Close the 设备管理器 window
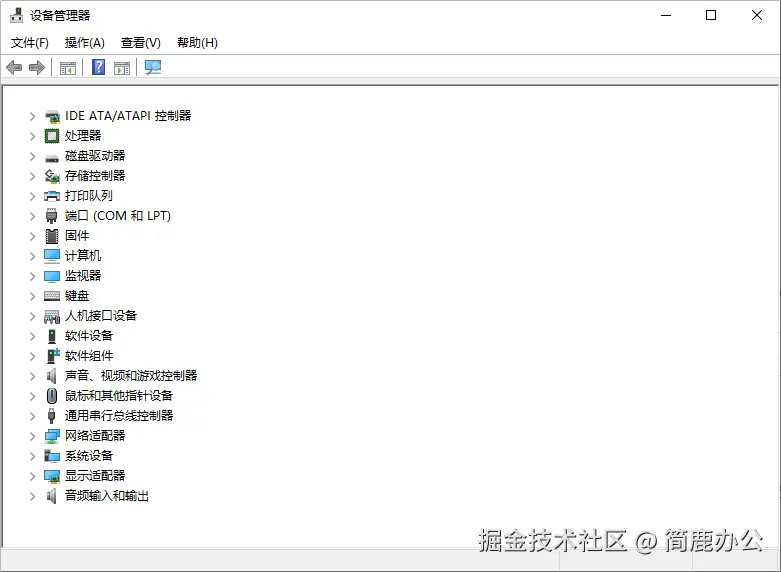 [757, 15]
